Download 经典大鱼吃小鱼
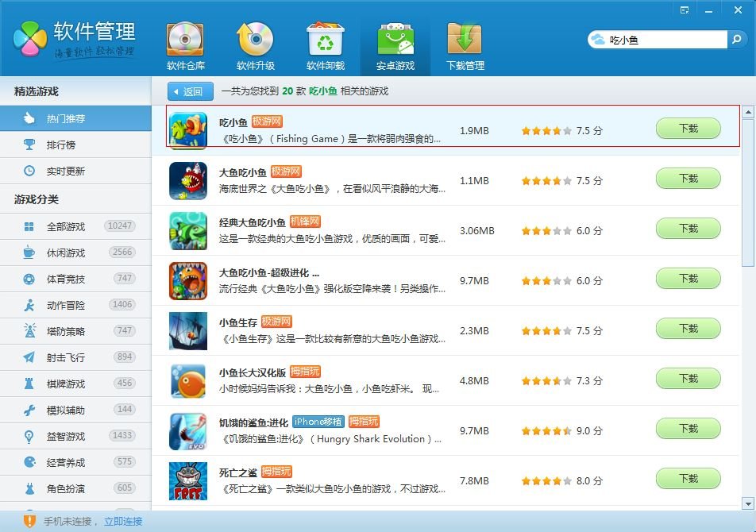This screenshot has width=756, height=532. point(688,229)
